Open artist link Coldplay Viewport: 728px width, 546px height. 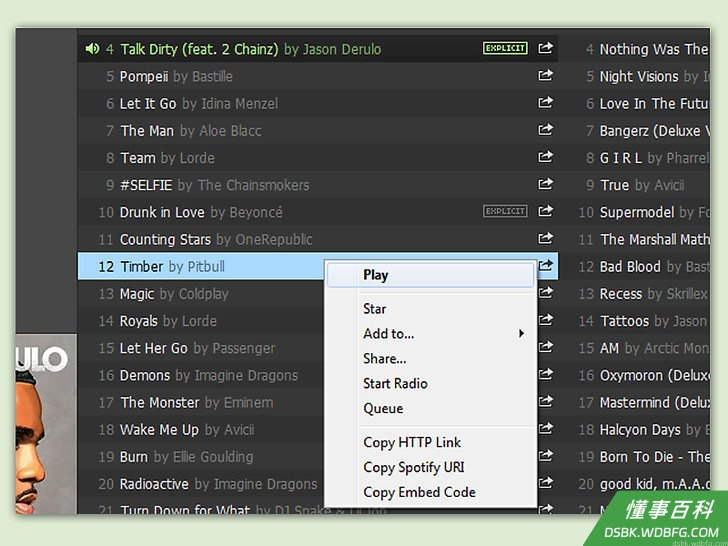tap(203, 294)
